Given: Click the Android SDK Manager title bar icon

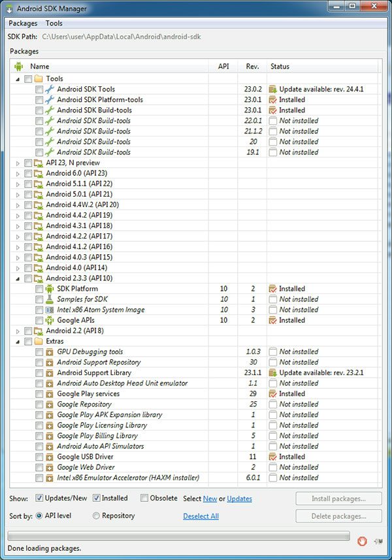Looking at the screenshot, I should coord(9,8).
